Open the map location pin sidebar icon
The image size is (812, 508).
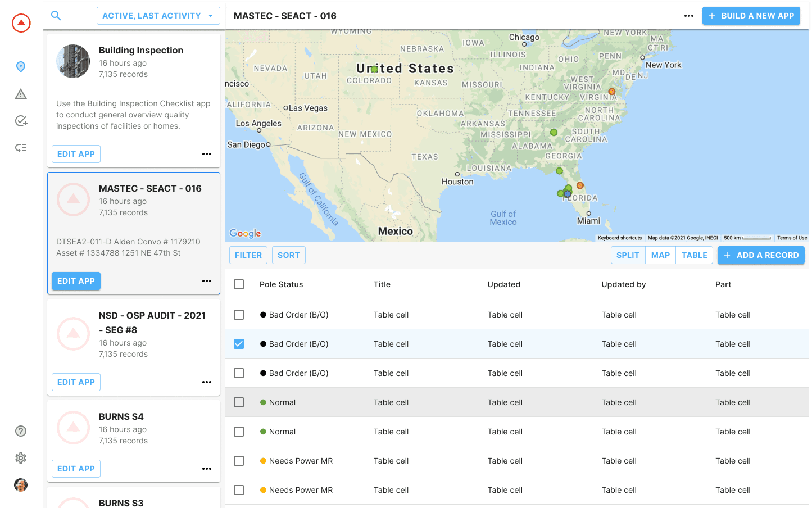(x=21, y=67)
